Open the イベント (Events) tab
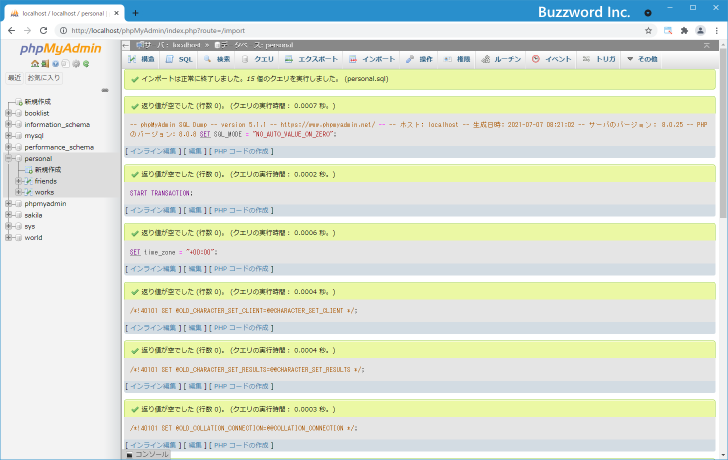 coord(551,59)
